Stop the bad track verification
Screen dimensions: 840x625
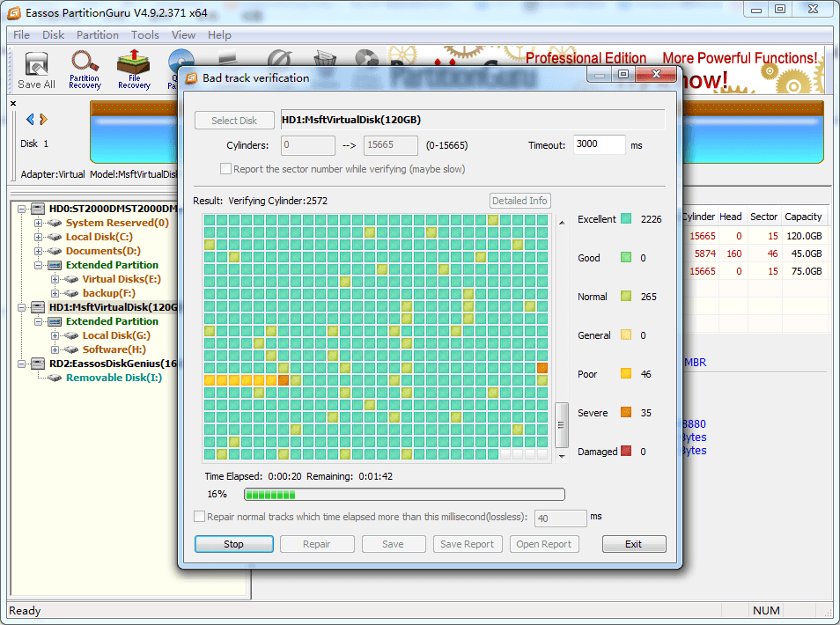233,544
